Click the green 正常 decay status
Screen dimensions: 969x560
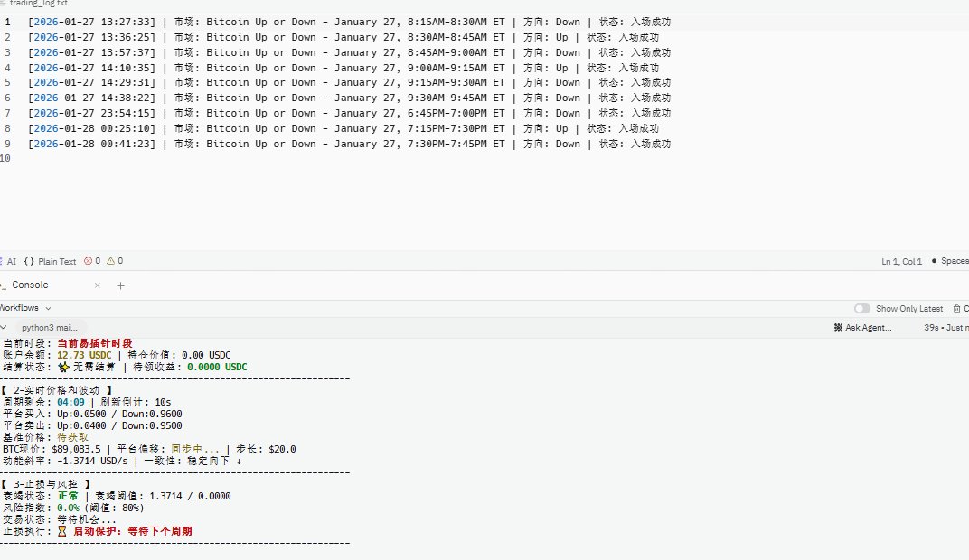pyautogui.click(x=68, y=497)
